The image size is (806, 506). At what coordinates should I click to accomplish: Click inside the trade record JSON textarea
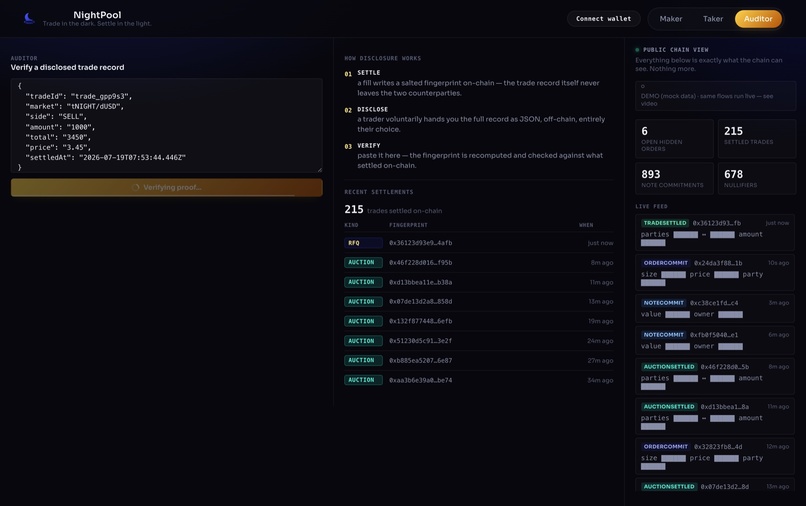tap(167, 125)
